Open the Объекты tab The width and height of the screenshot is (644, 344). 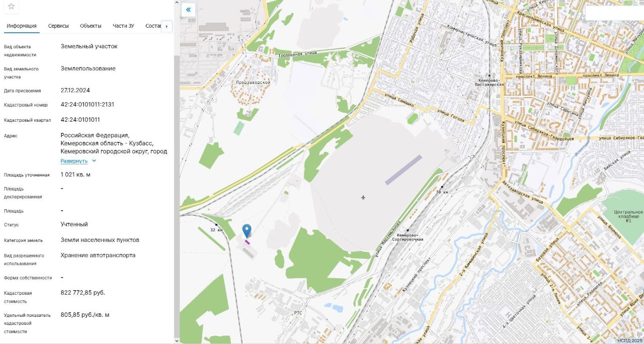tap(91, 26)
